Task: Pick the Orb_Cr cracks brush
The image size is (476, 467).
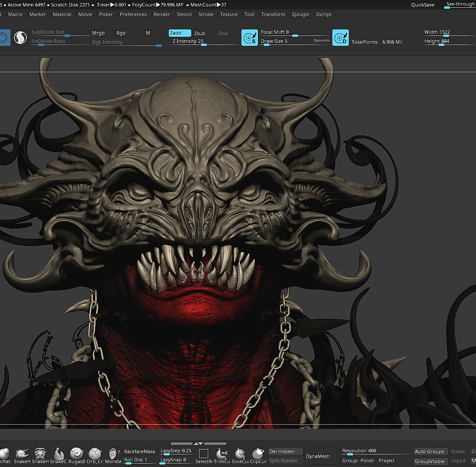Action: point(95,456)
